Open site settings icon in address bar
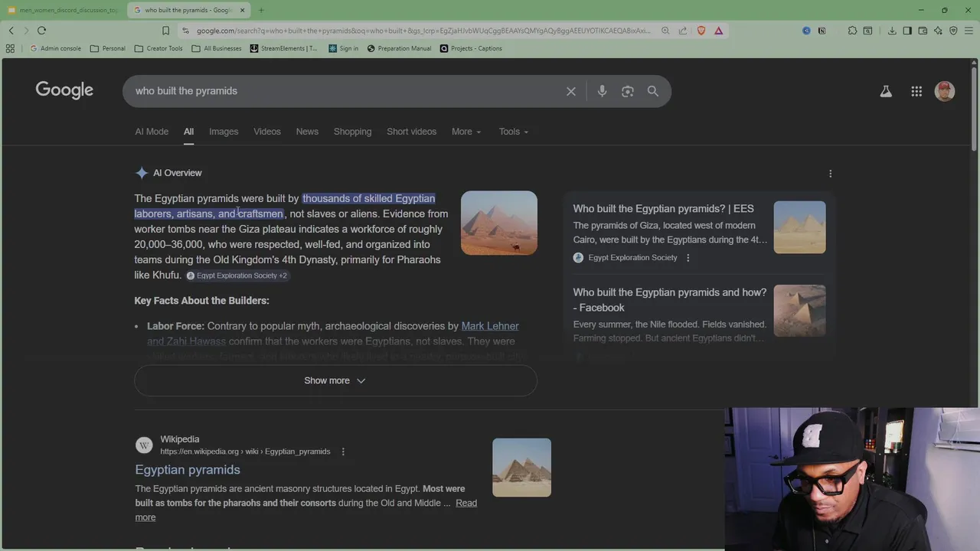 pyautogui.click(x=185, y=31)
